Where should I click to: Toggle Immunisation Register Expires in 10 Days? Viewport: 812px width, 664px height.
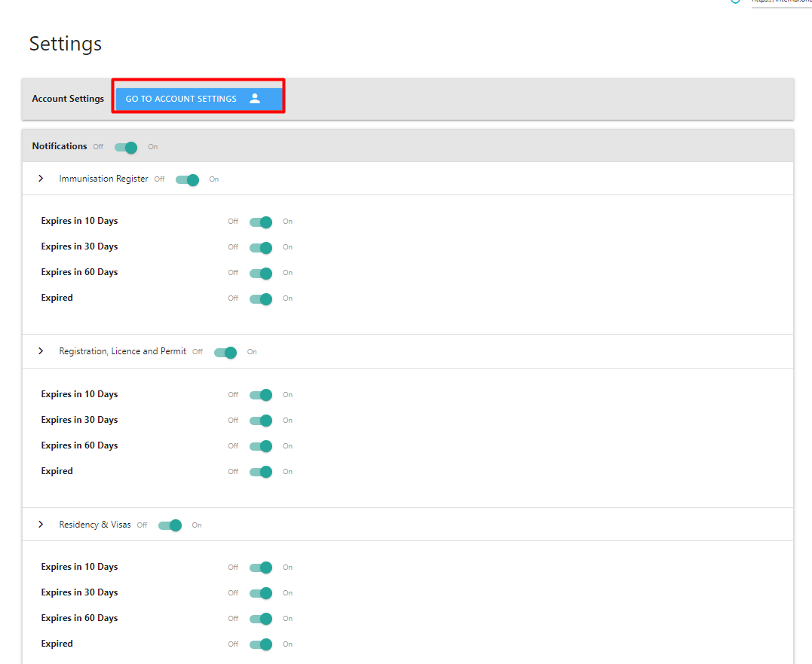(260, 222)
